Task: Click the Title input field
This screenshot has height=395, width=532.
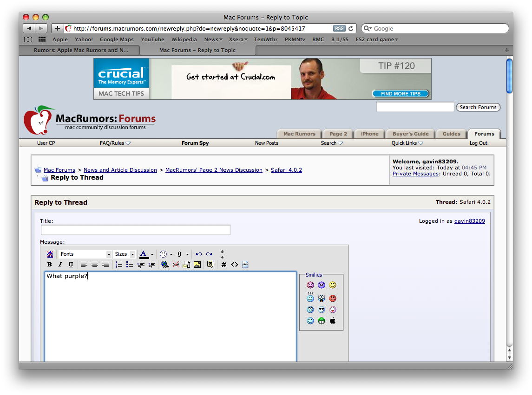Action: [x=135, y=230]
